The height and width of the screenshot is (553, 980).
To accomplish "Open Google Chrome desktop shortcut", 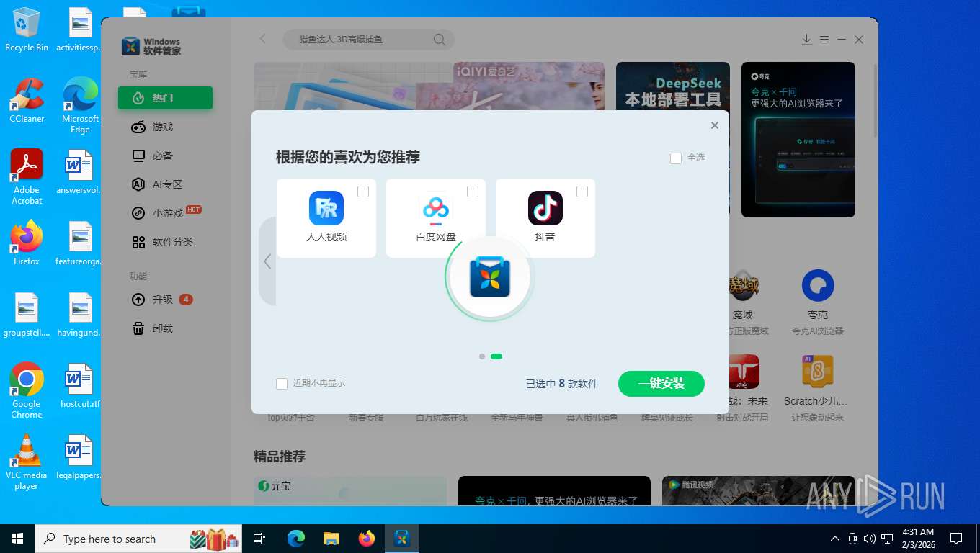I will pyautogui.click(x=27, y=391).
